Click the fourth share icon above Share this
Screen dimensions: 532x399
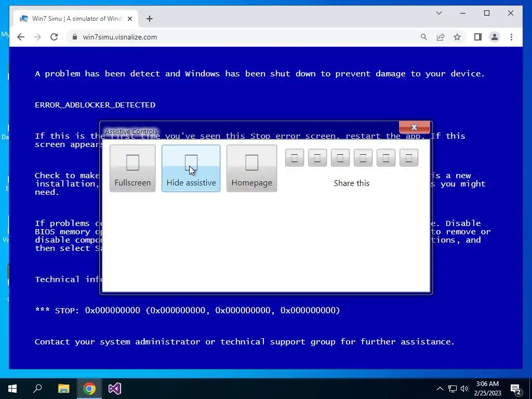point(363,158)
